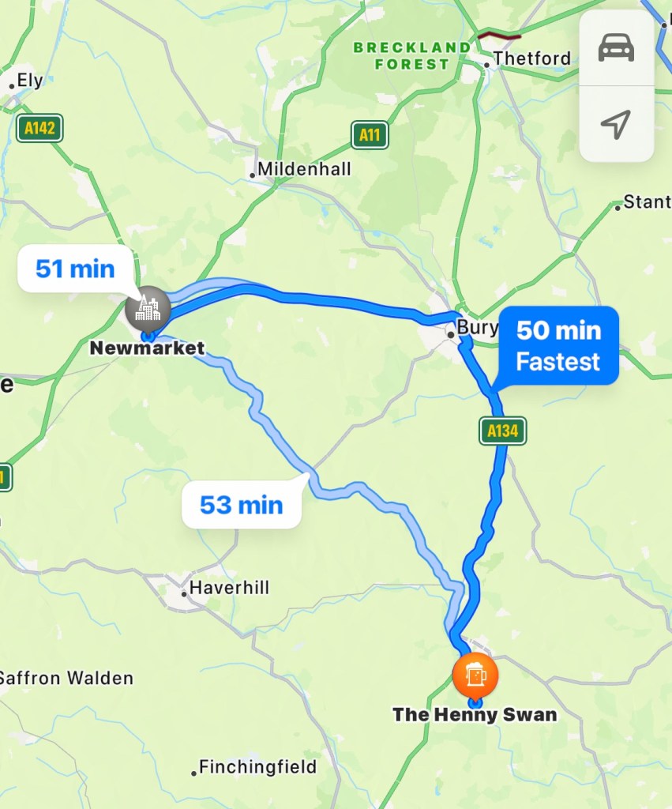Choose the 51 min alternate route

tap(75, 269)
